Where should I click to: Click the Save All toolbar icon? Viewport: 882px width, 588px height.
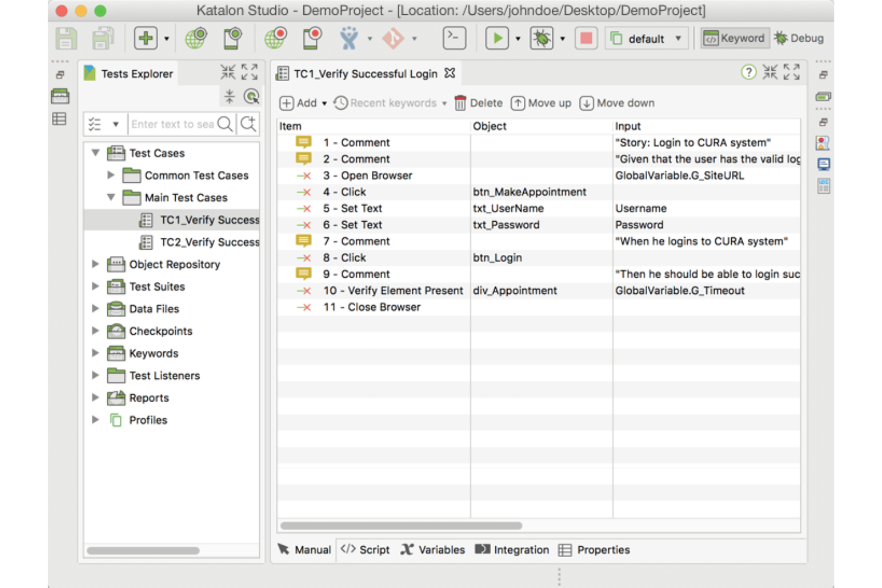(x=103, y=39)
